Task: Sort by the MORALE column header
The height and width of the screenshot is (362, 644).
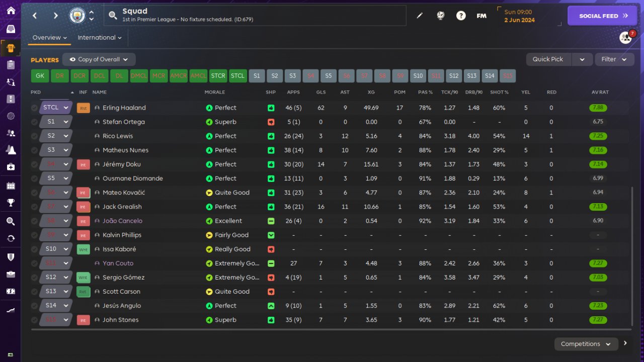Action: point(215,93)
